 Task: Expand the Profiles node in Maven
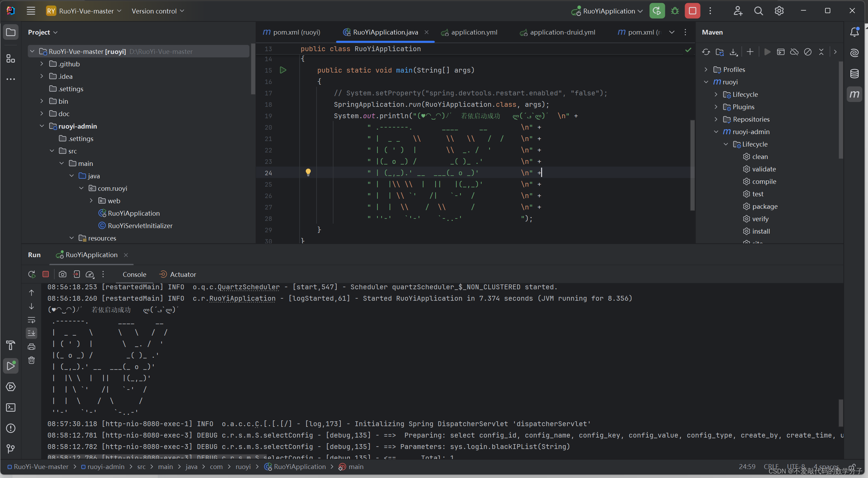[706, 69]
